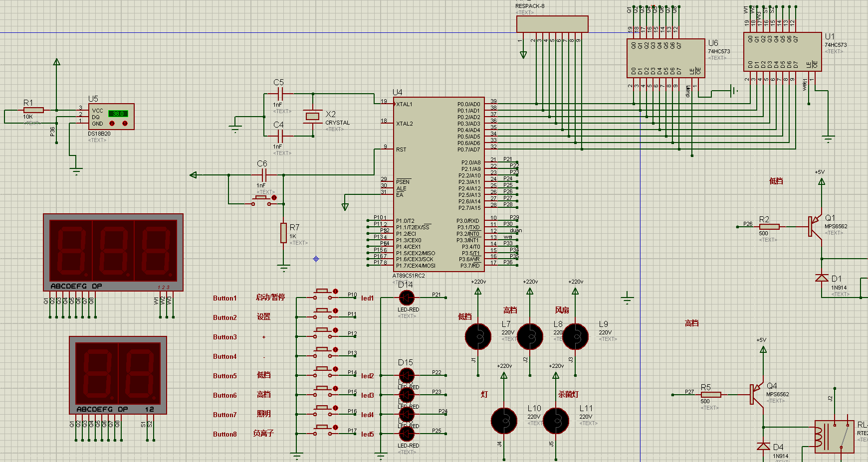
Task: Click the blue origin marker near R7
Action: pyautogui.click(x=316, y=259)
